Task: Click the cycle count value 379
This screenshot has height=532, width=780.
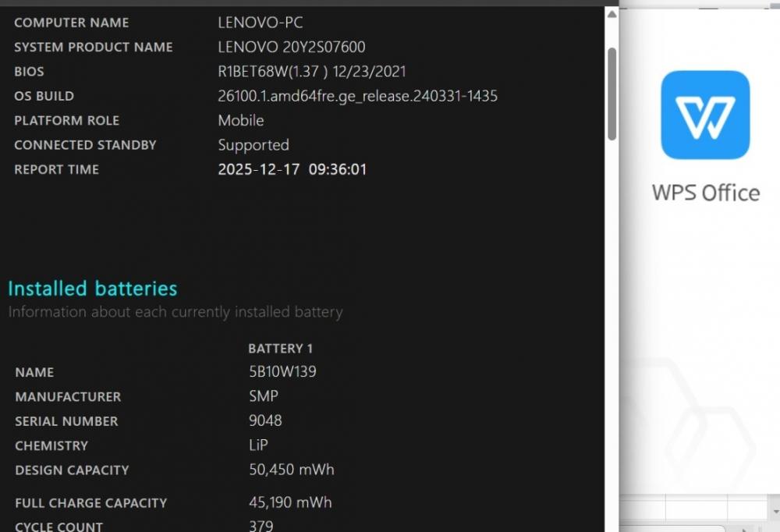Action: click(261, 526)
